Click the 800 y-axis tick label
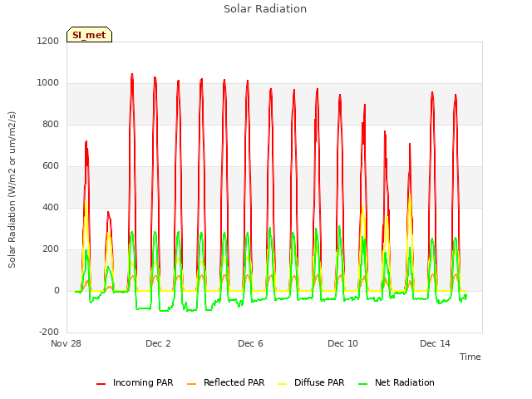Image resolution: width=532 pixels, height=399 pixels. [x=51, y=125]
